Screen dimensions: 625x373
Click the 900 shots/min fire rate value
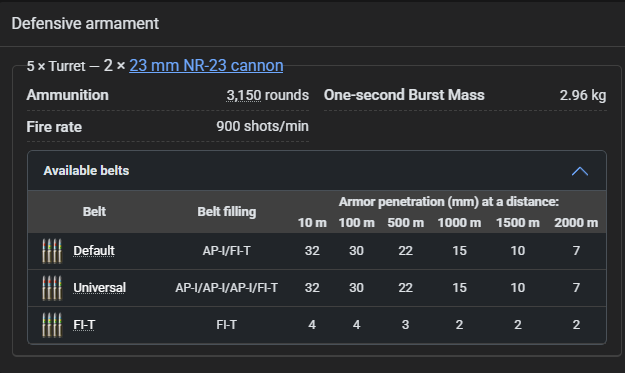click(262, 126)
